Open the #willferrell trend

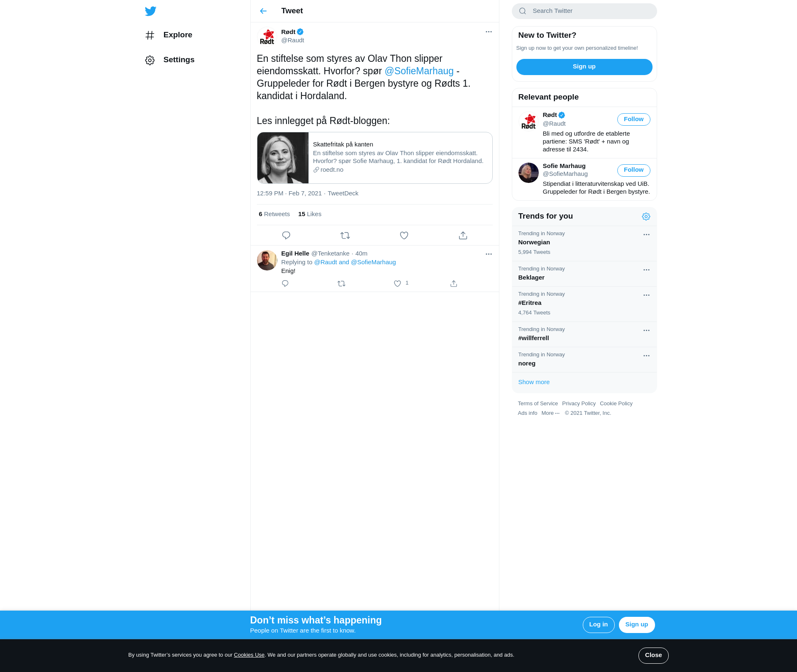coord(584,334)
